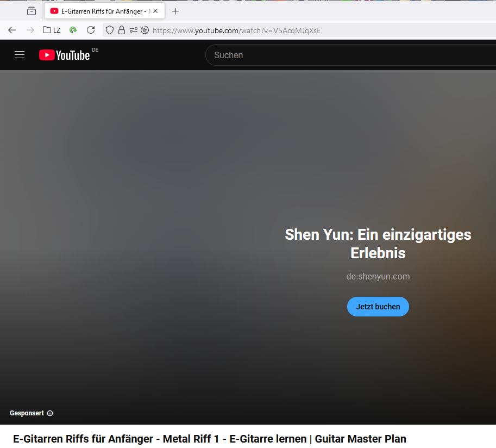Reload the YouTube page
496x448 pixels.
91,30
